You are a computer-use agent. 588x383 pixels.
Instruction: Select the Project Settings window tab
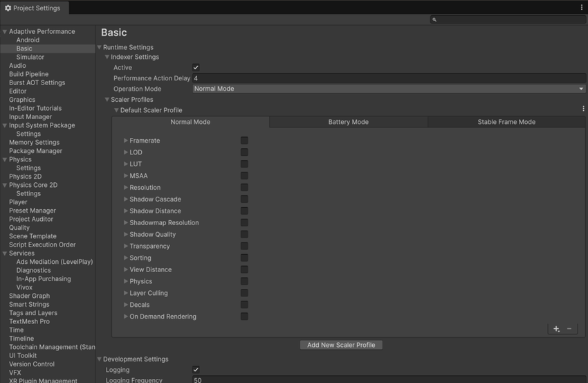pos(35,8)
